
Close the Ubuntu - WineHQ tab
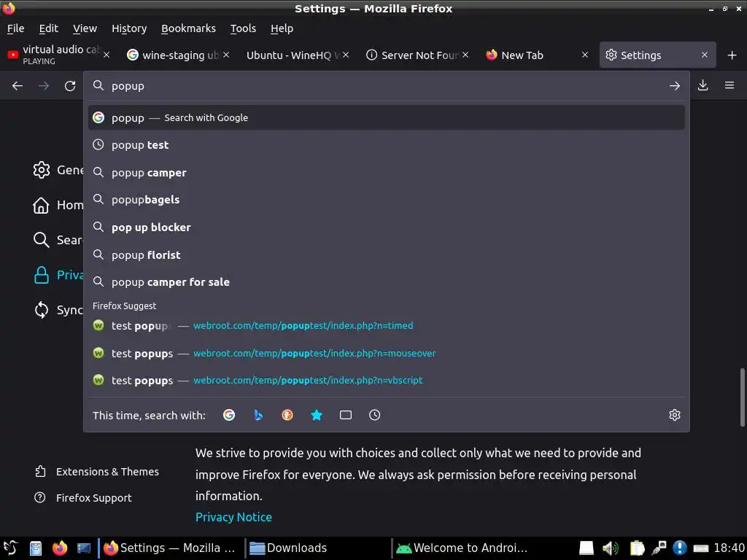[x=346, y=55]
